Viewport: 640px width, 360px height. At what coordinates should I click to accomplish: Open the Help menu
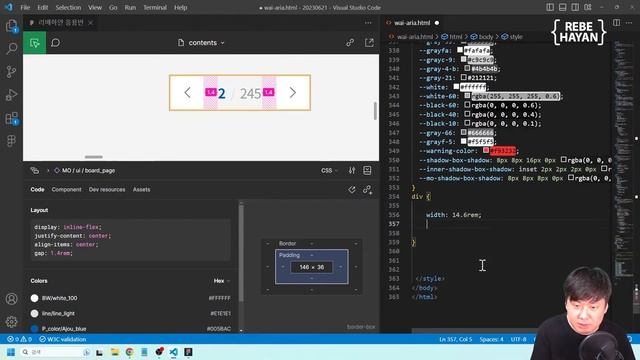[x=180, y=7]
